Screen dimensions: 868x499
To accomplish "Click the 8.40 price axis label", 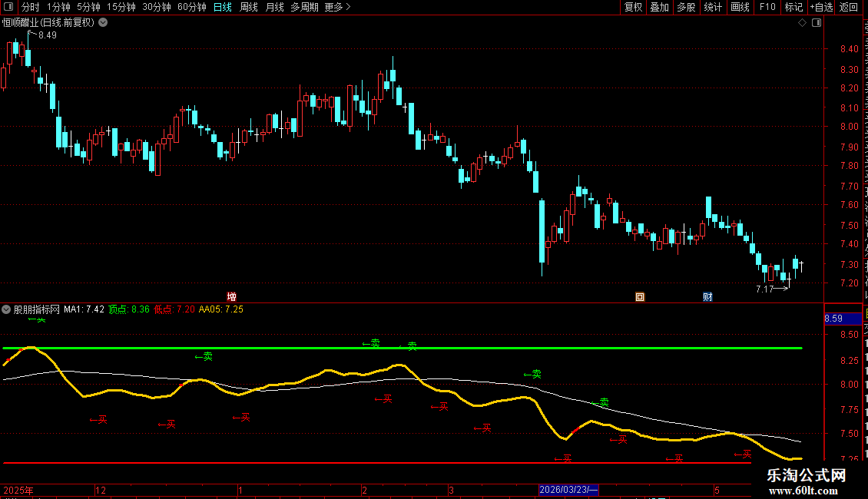I will pyautogui.click(x=849, y=48).
